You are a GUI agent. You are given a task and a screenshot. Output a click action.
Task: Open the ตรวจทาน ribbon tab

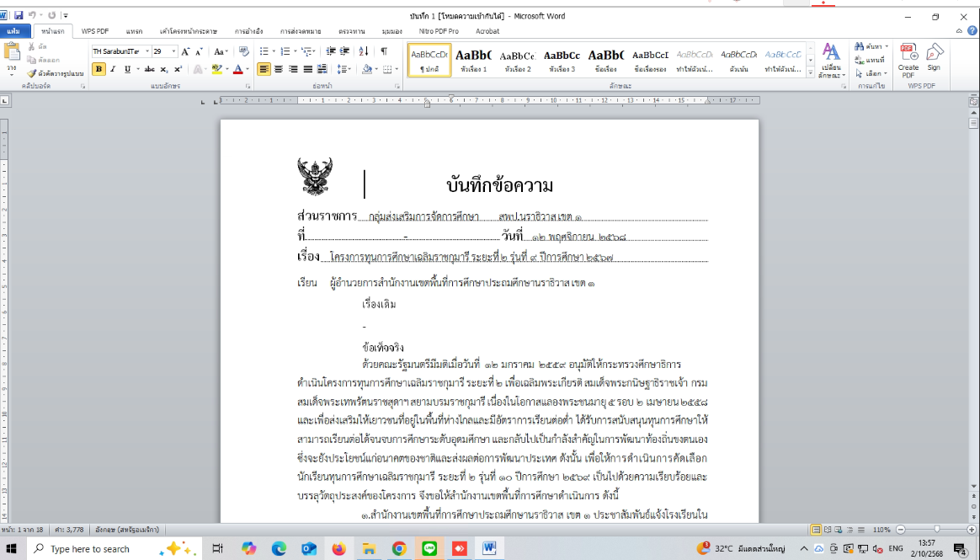[x=351, y=30]
